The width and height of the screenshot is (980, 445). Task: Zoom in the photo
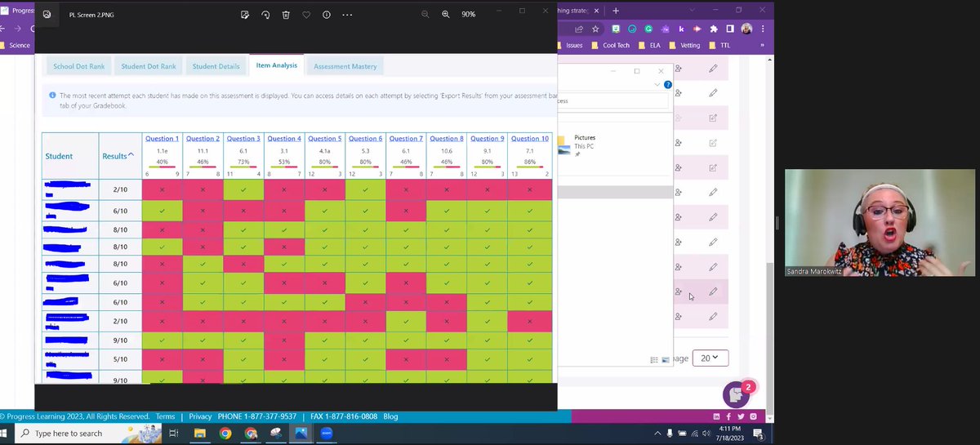446,15
